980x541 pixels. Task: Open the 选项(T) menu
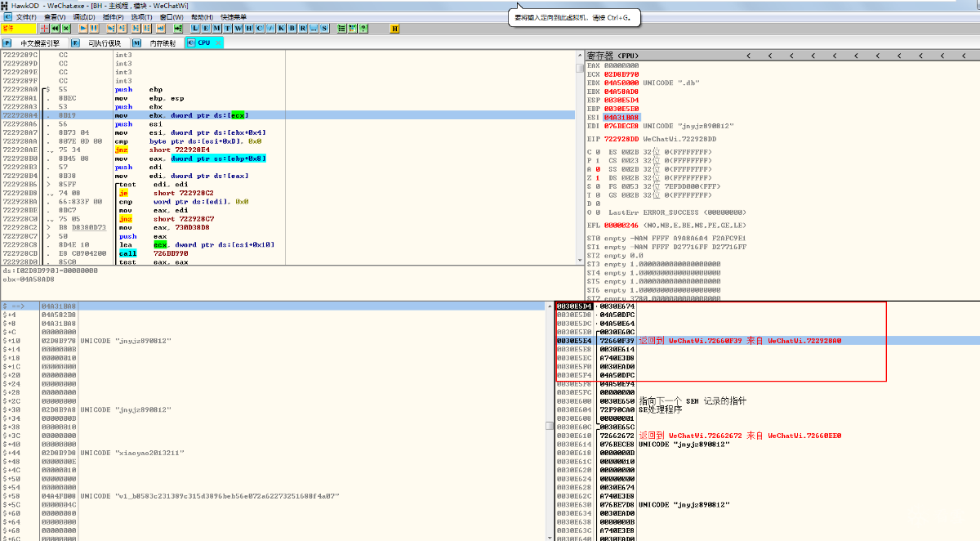[141, 16]
